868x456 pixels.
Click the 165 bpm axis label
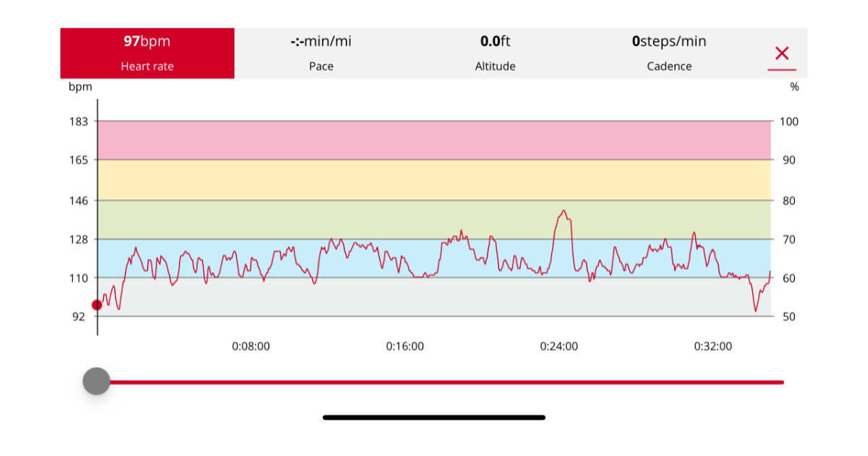pos(78,160)
